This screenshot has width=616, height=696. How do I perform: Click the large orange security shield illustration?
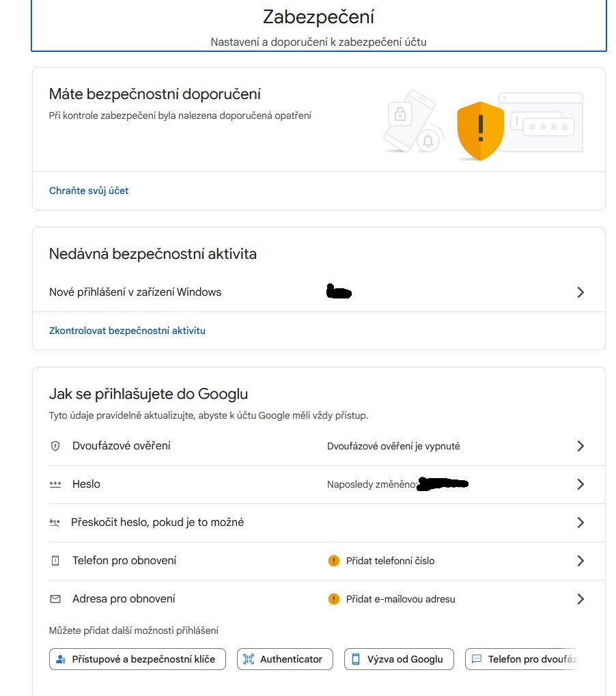click(480, 130)
